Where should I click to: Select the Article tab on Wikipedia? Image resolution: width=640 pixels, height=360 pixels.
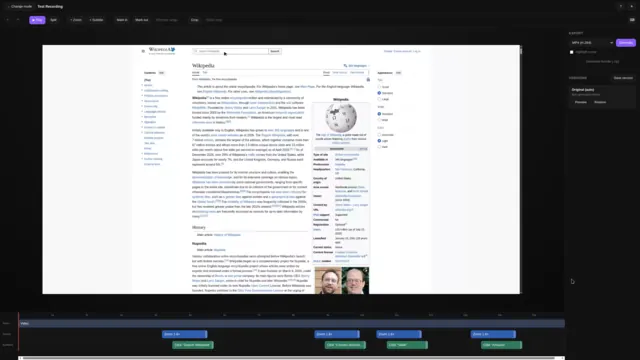[196, 73]
